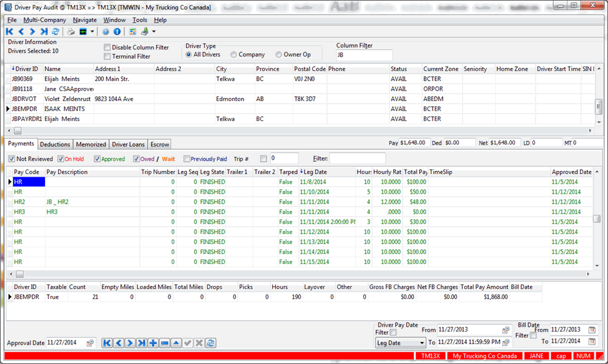Delete the pay record with the minus button

click(164, 343)
